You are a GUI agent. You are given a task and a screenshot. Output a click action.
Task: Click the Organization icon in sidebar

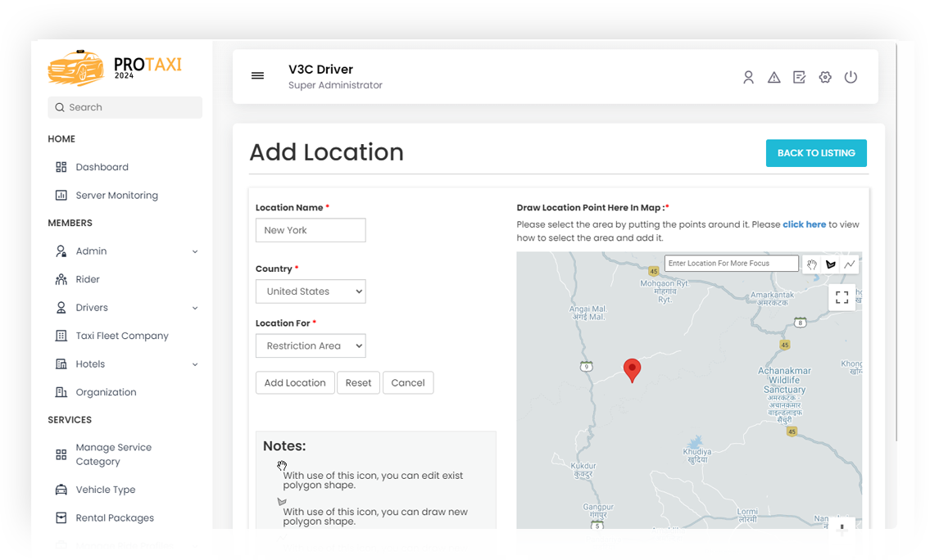61,392
